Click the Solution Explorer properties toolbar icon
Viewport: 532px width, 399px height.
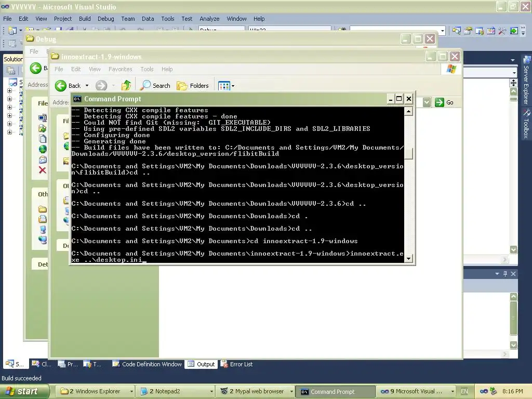tap(10, 70)
